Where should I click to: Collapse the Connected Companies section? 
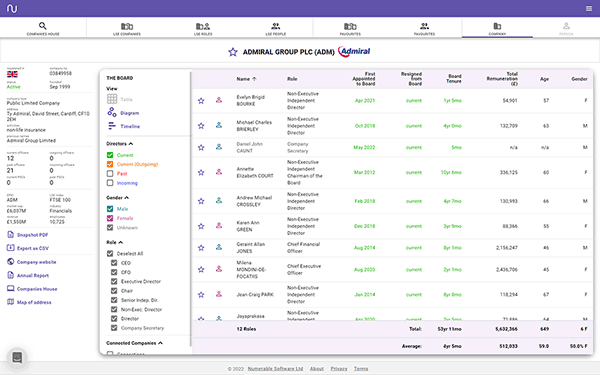pyautogui.click(x=160, y=343)
